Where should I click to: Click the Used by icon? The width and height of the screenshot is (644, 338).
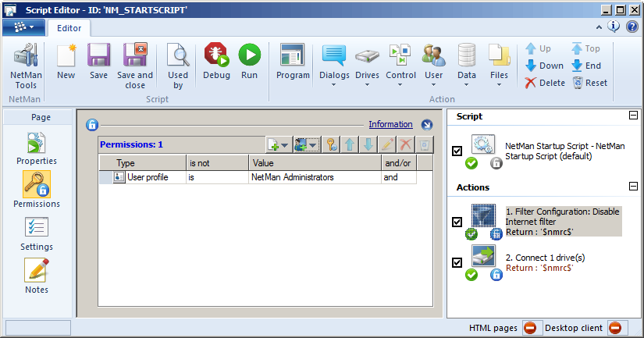click(x=178, y=65)
